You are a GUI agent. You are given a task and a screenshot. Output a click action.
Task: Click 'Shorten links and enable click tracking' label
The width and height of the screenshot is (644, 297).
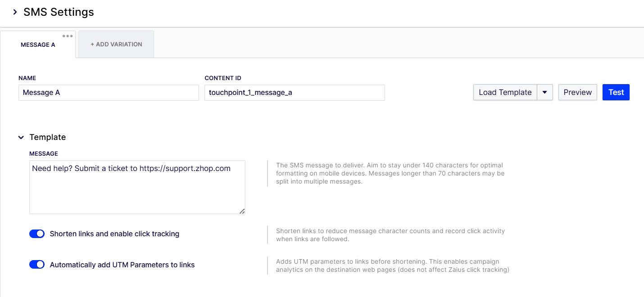pyautogui.click(x=114, y=234)
